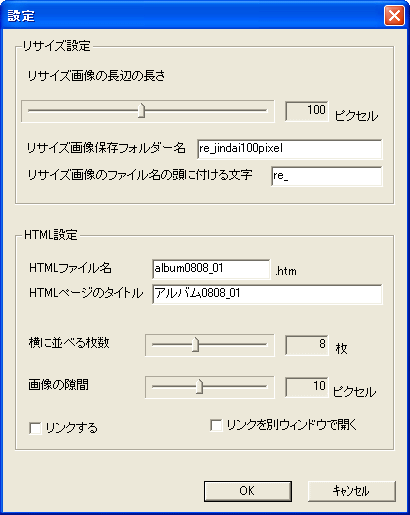Viewport: 410px width, 515px height.
Task: Click the HTMLファイル名 field album0808_01
Action: [211, 269]
